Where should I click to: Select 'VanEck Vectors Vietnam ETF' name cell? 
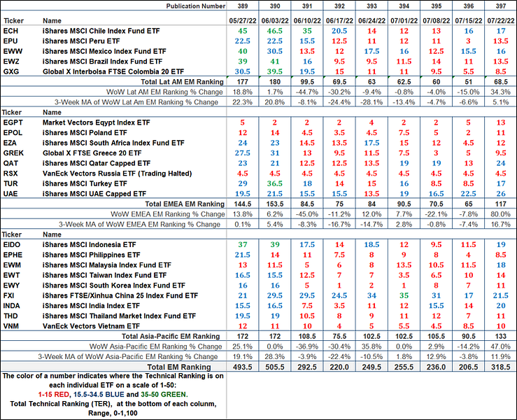pos(91,327)
